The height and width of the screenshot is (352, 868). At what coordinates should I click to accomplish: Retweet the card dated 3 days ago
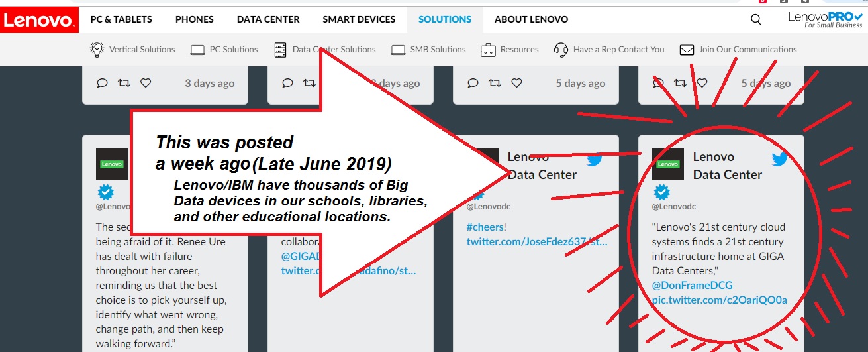click(124, 83)
